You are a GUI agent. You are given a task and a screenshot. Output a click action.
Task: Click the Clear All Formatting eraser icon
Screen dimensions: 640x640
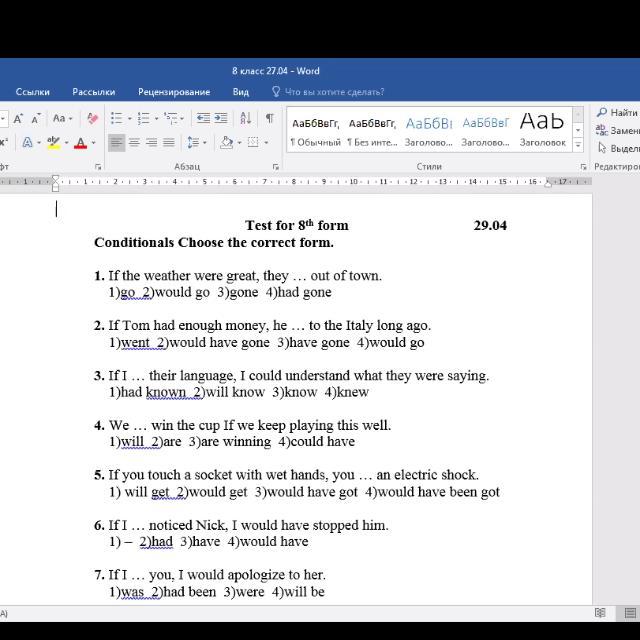(x=92, y=118)
